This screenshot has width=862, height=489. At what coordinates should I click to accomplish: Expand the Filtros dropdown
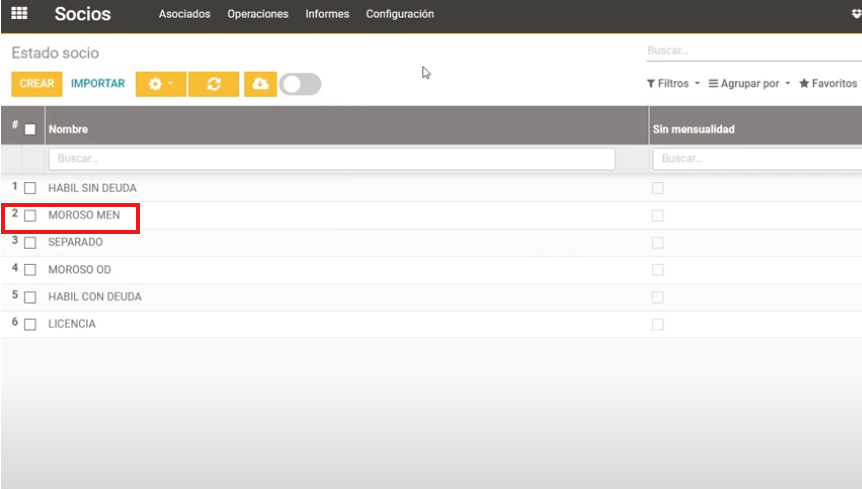pos(672,84)
